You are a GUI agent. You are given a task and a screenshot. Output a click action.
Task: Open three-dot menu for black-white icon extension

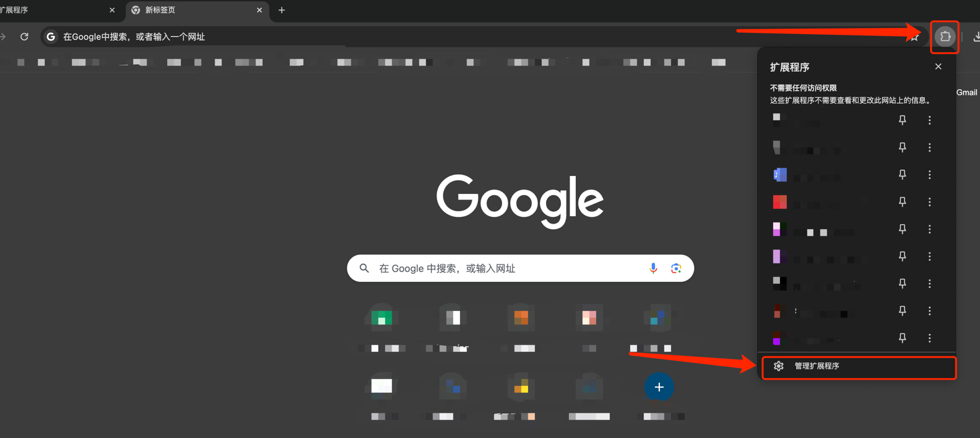coord(929,283)
